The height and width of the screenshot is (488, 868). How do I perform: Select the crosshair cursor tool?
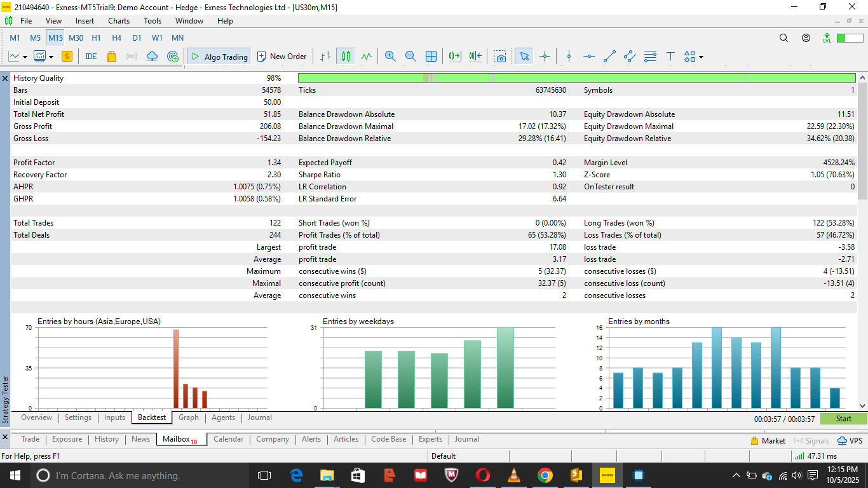pyautogui.click(x=545, y=56)
